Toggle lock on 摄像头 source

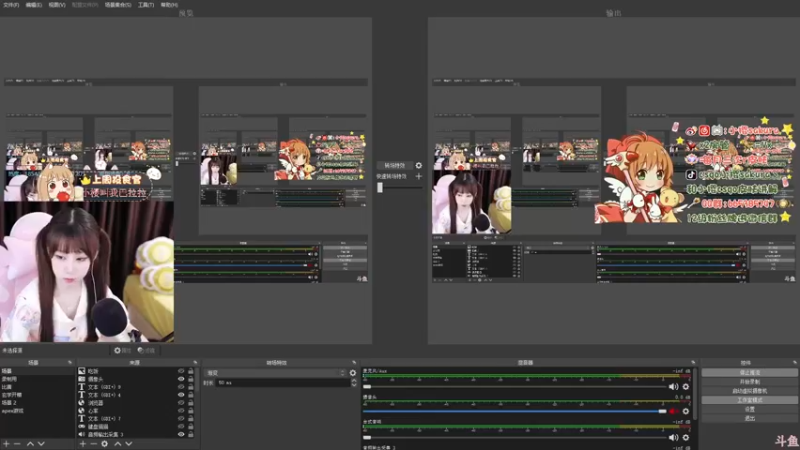(191, 379)
